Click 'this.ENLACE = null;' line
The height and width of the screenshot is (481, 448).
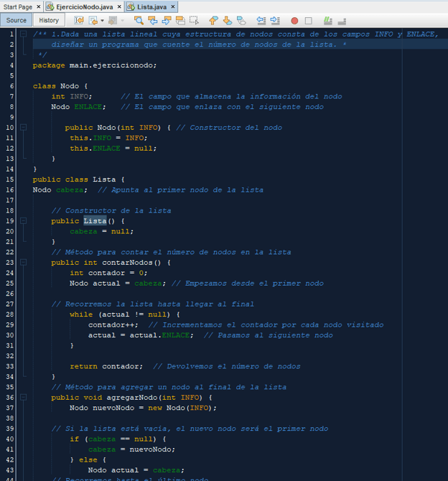coord(113,148)
